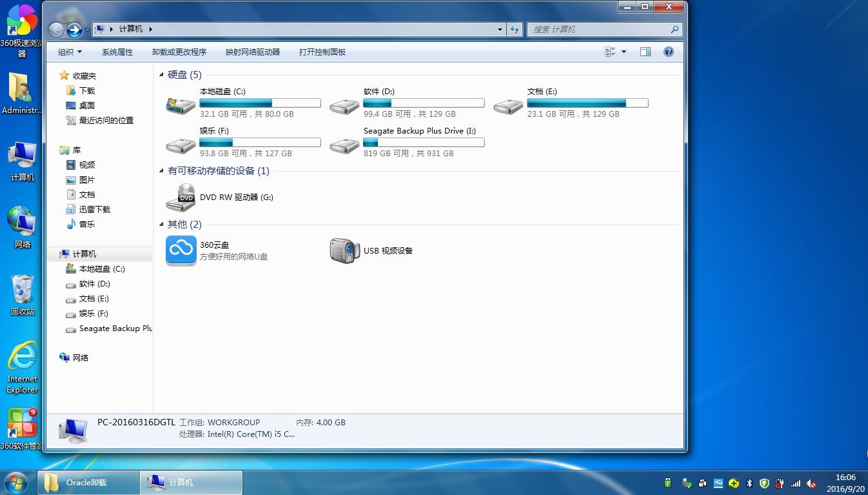
Task: Open the address bar history dropdown arrow
Action: [500, 29]
